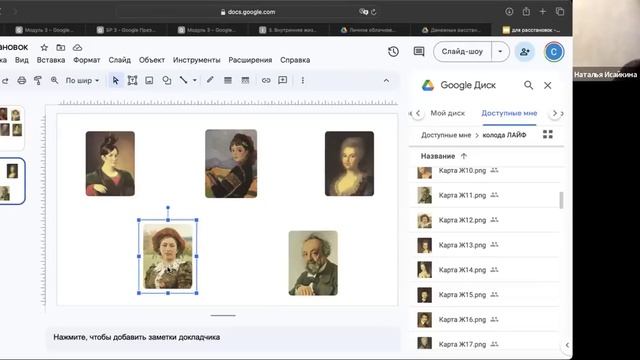Open a new browser tab with plus
This screenshot has width=640, height=360.
pos(542,12)
